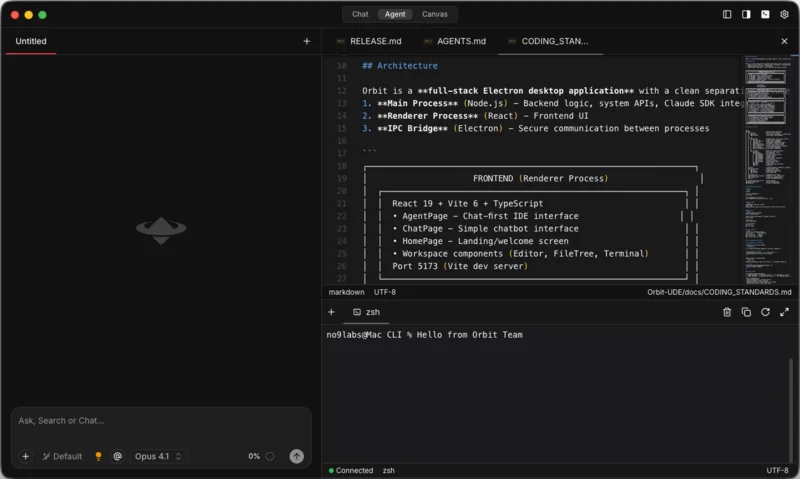Screen dimensions: 800x479
Task: Click the ## Architecture heading line
Action: click(399, 66)
